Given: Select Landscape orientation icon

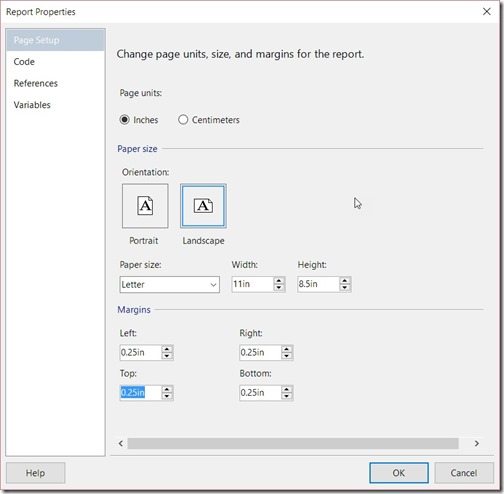Looking at the screenshot, I should (x=203, y=206).
